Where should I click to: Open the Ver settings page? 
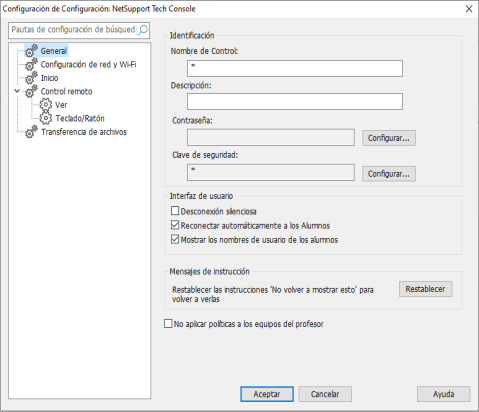(61, 105)
